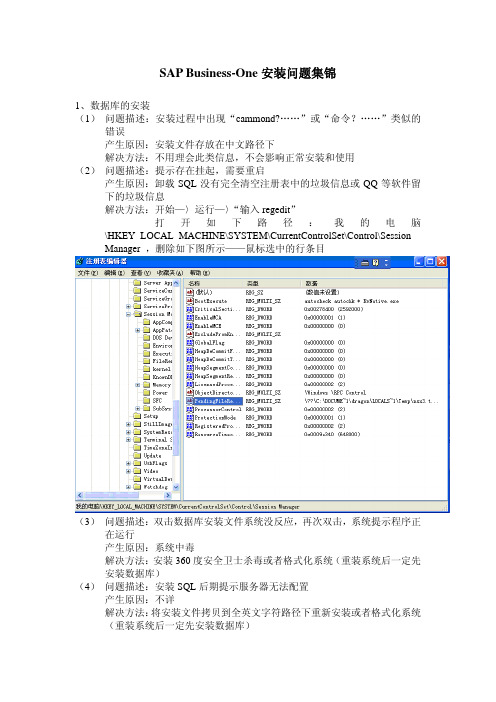Open the 收藏夹 favorites menu
Screen dimensions: 496x702
pos(170,273)
